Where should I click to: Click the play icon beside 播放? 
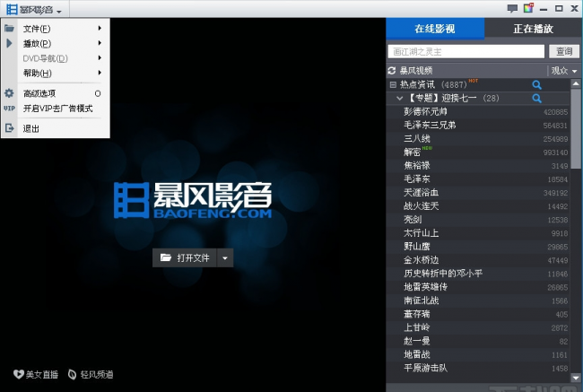coord(9,43)
